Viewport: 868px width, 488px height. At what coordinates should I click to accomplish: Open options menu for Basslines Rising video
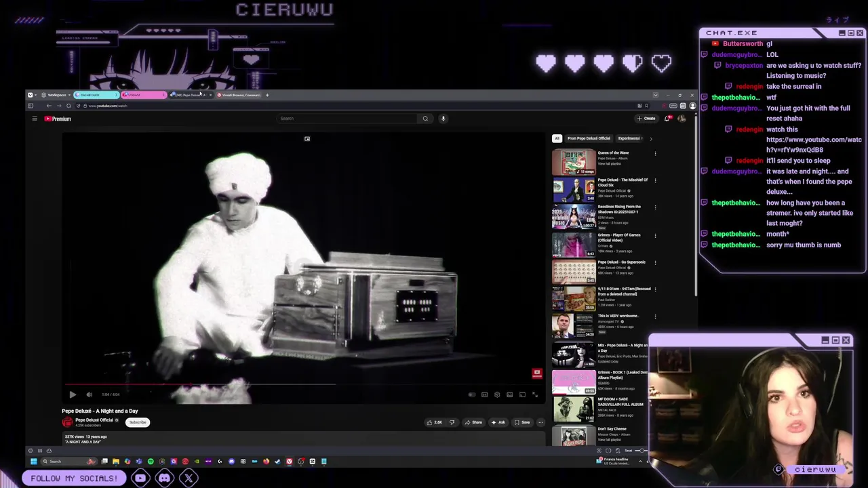point(655,208)
